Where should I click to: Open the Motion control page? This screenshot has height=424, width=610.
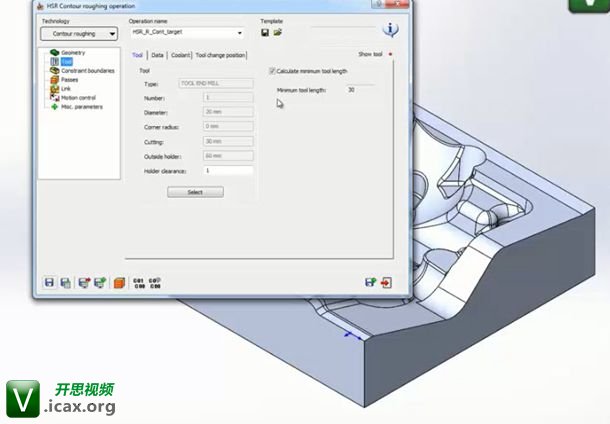(78, 98)
